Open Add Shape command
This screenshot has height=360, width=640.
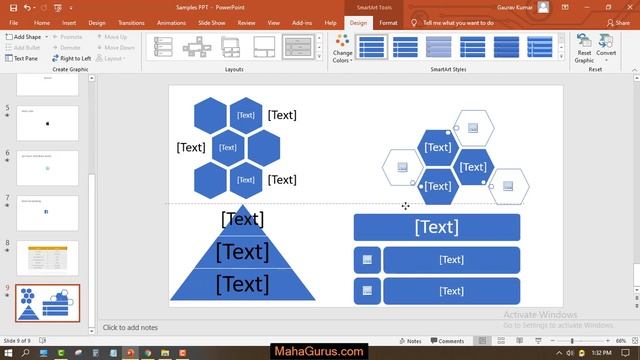23,37
